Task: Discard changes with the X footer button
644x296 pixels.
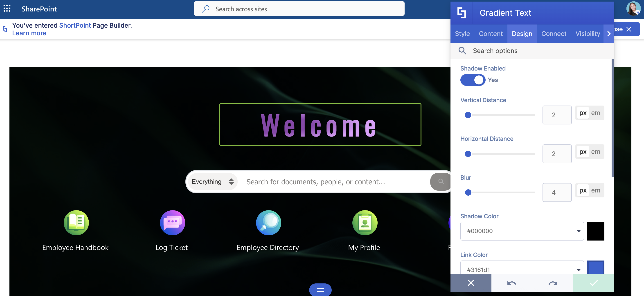Action: point(471,283)
